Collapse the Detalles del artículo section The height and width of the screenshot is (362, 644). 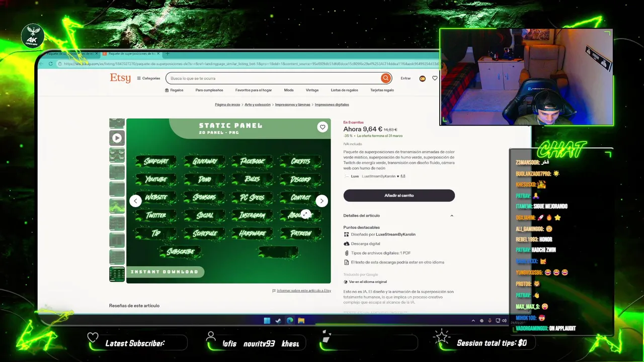coord(452,216)
